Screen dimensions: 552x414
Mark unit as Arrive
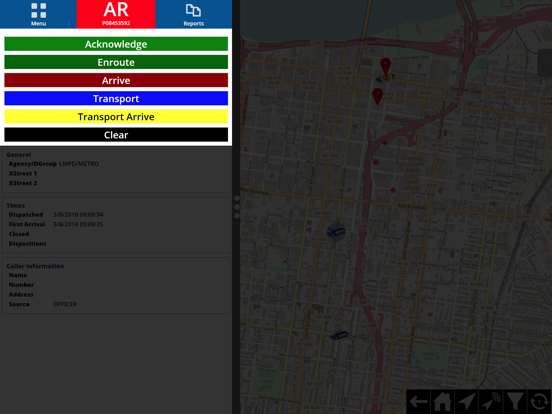(x=116, y=80)
